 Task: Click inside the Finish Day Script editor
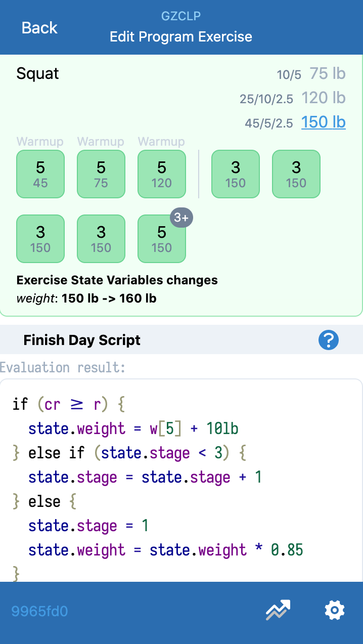(x=181, y=476)
